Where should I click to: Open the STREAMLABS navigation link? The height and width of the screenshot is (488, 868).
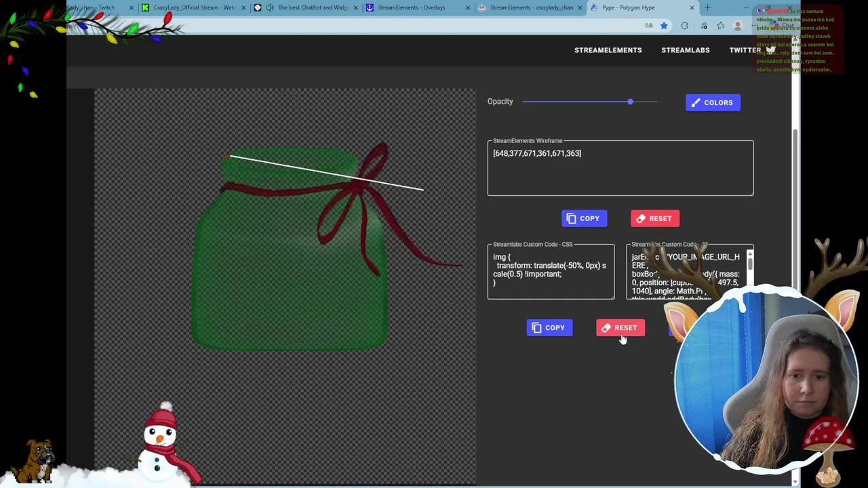click(685, 50)
